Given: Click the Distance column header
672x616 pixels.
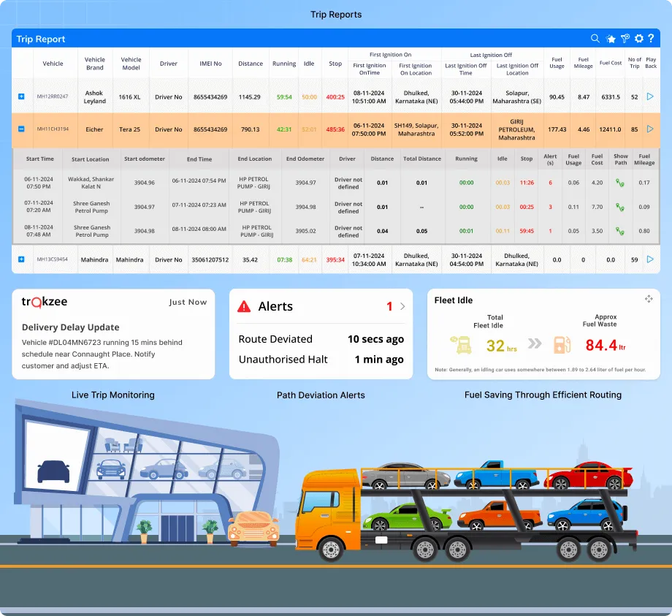Looking at the screenshot, I should click(251, 64).
